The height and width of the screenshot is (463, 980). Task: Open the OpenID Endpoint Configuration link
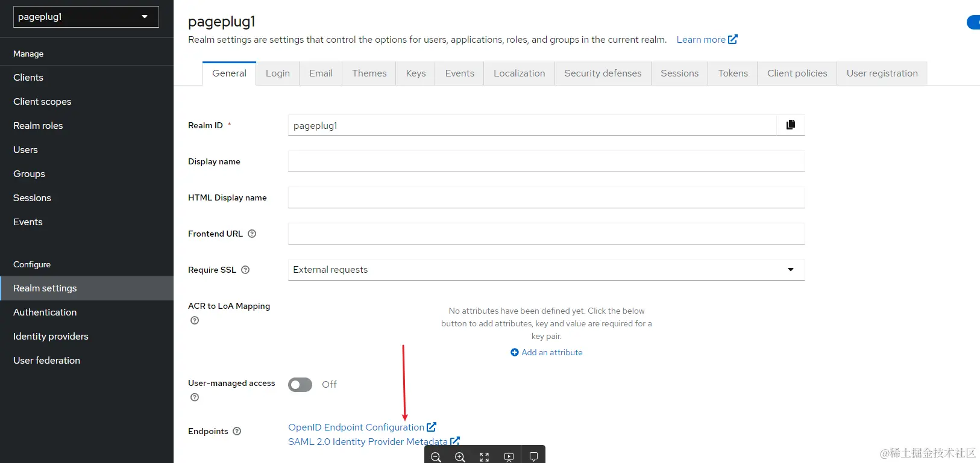click(362, 427)
